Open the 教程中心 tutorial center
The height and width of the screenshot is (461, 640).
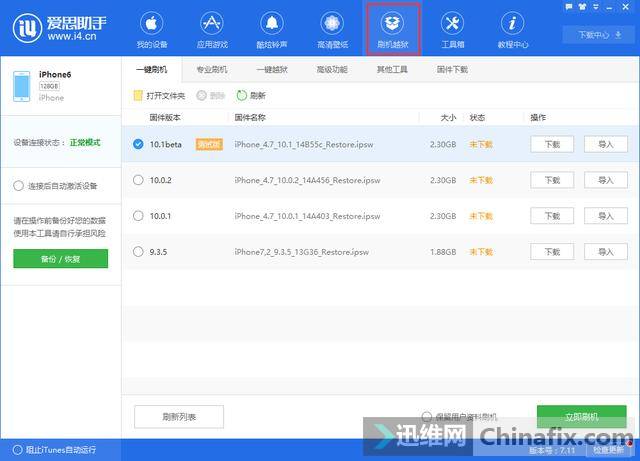(513, 30)
